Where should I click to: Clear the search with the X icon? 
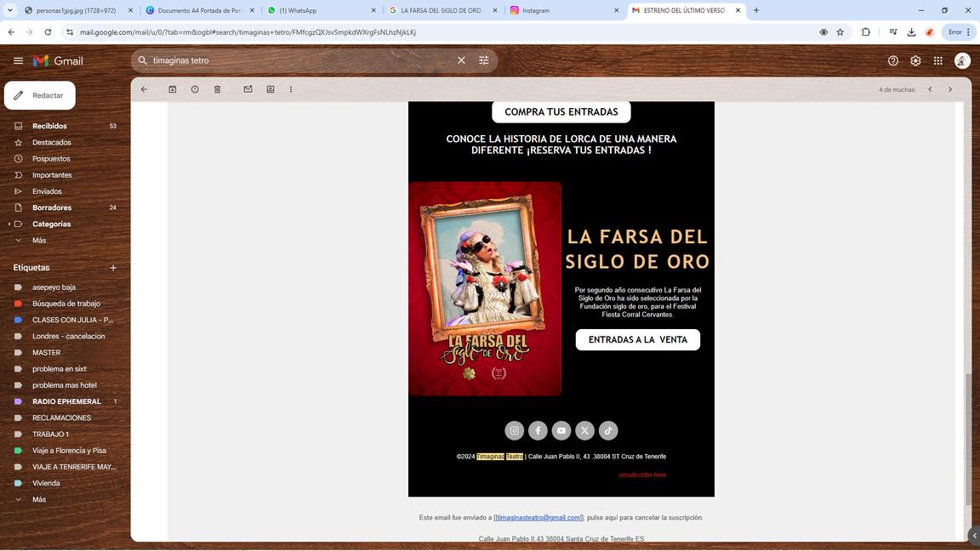tap(461, 60)
